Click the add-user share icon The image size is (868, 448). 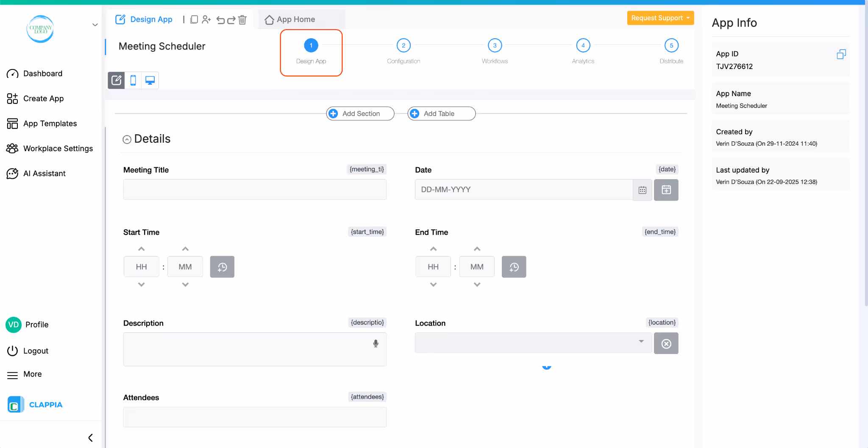206,19
